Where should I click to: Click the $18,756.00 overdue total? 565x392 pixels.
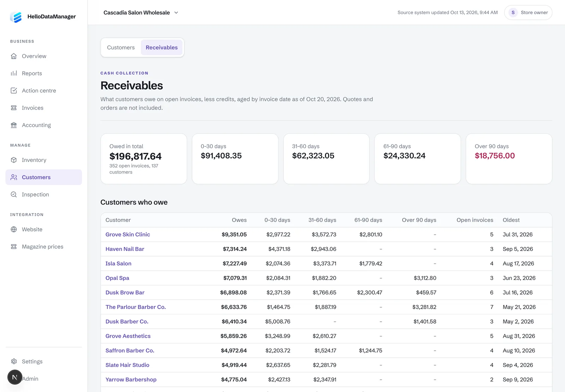495,156
